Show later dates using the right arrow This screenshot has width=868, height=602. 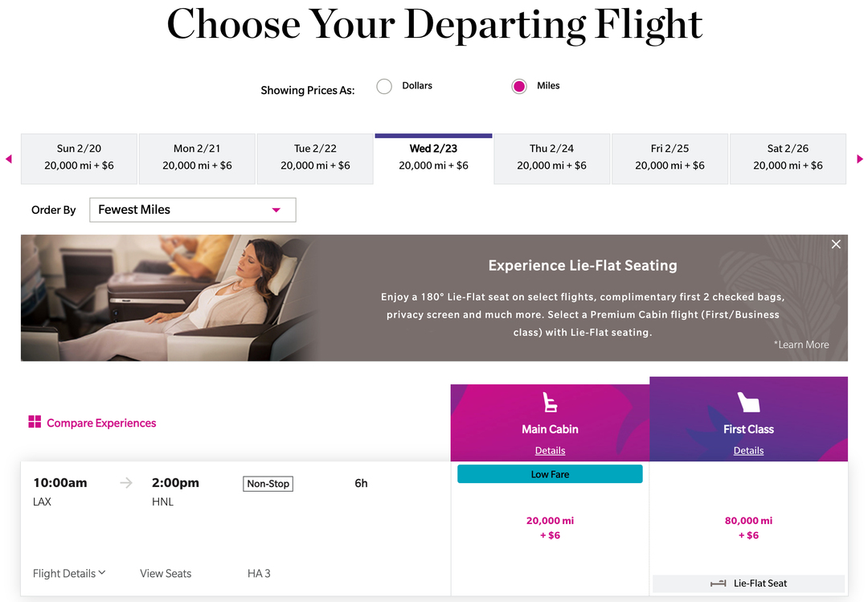coord(859,159)
